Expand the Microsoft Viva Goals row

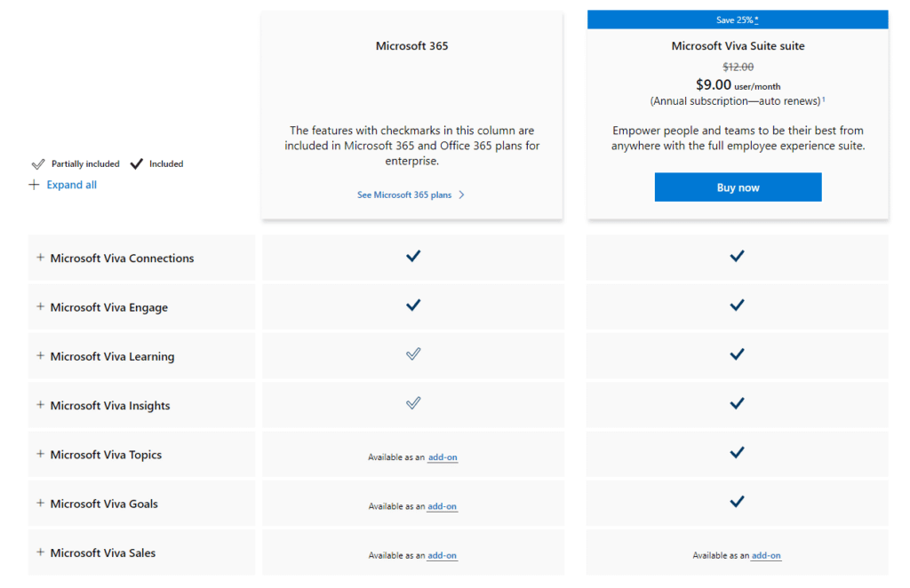[x=40, y=503]
